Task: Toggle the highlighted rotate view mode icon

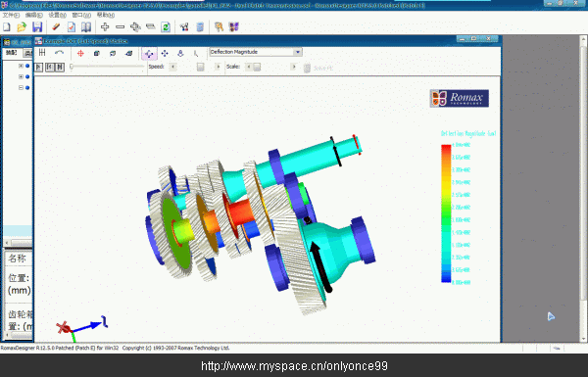Action: pos(149,54)
